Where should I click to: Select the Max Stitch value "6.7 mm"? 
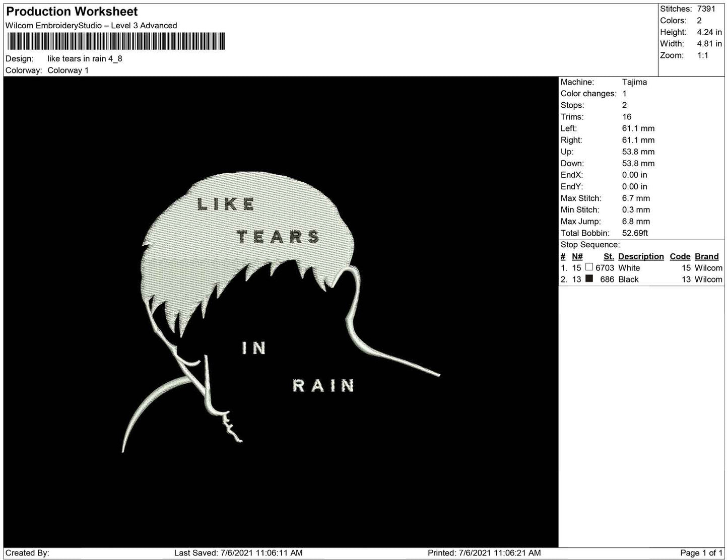[x=636, y=198]
